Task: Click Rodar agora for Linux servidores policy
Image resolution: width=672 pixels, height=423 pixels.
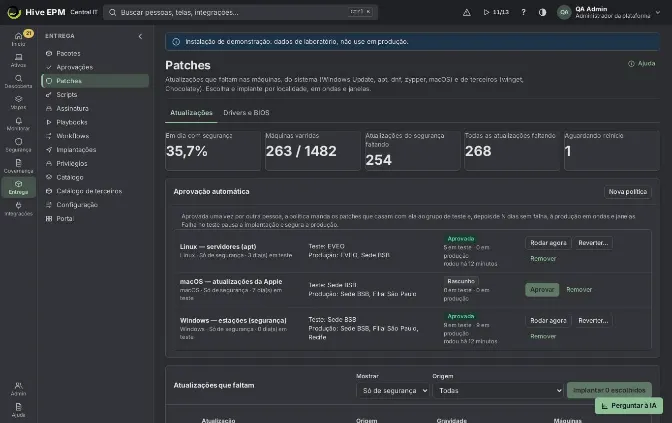Action: (548, 243)
